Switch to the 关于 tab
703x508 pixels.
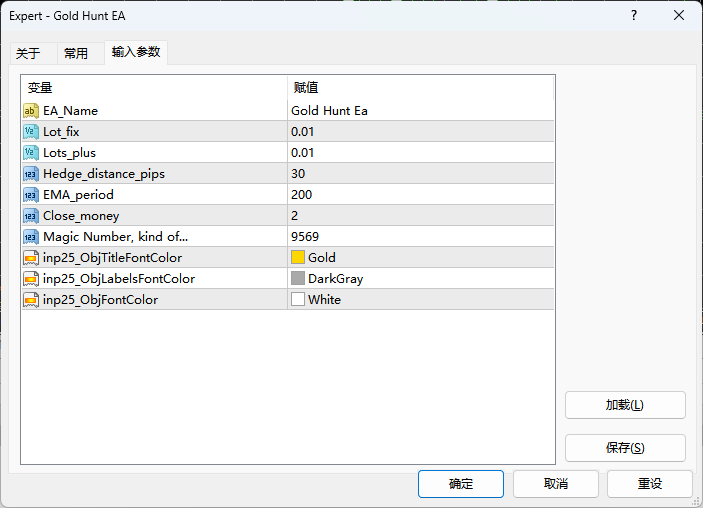click(28, 53)
